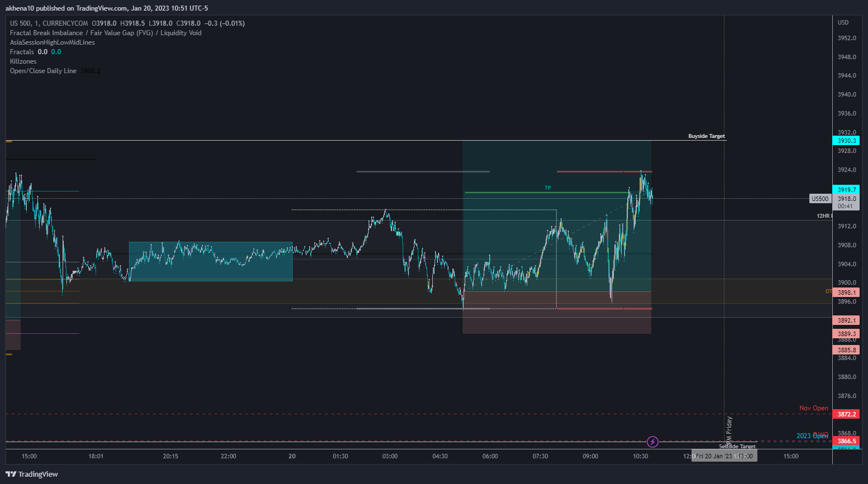The image size is (868, 484).
Task: Click the bold 20 date label on time axis
Action: [x=292, y=456]
